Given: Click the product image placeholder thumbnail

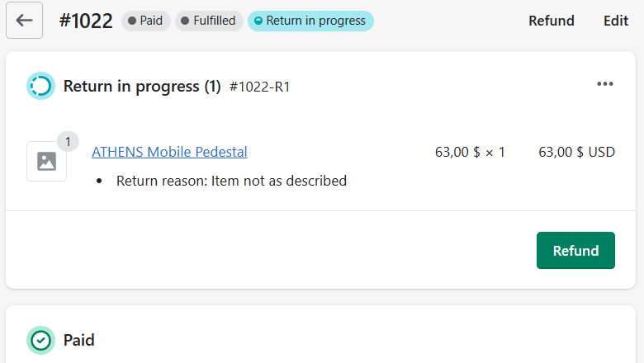Looking at the screenshot, I should pos(47,161).
